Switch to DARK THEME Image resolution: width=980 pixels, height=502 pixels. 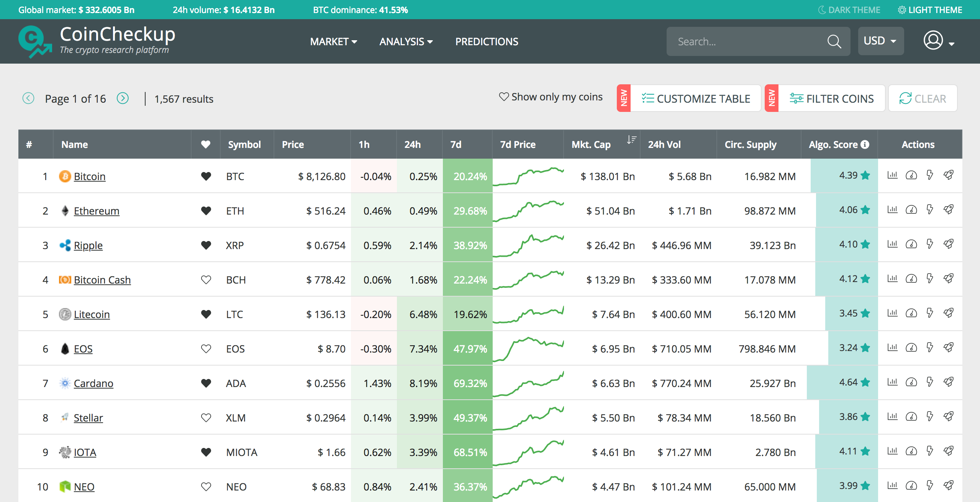[849, 10]
